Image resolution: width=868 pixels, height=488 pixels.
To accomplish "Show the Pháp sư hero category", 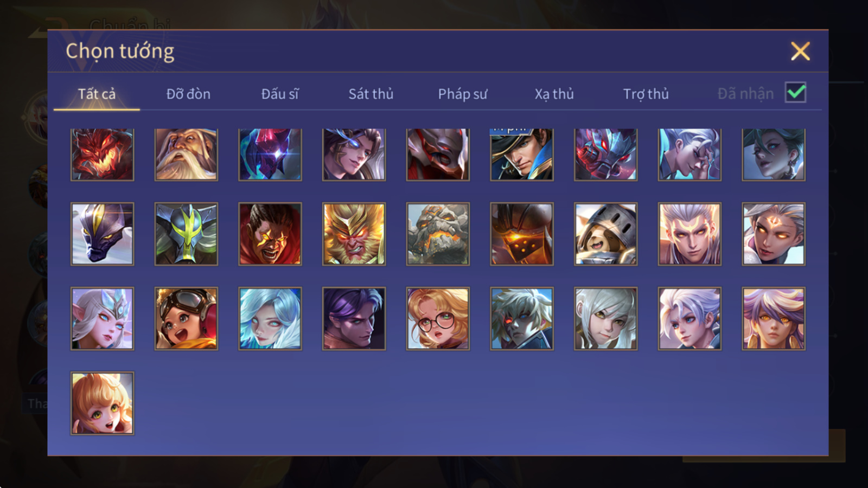I will tap(462, 94).
